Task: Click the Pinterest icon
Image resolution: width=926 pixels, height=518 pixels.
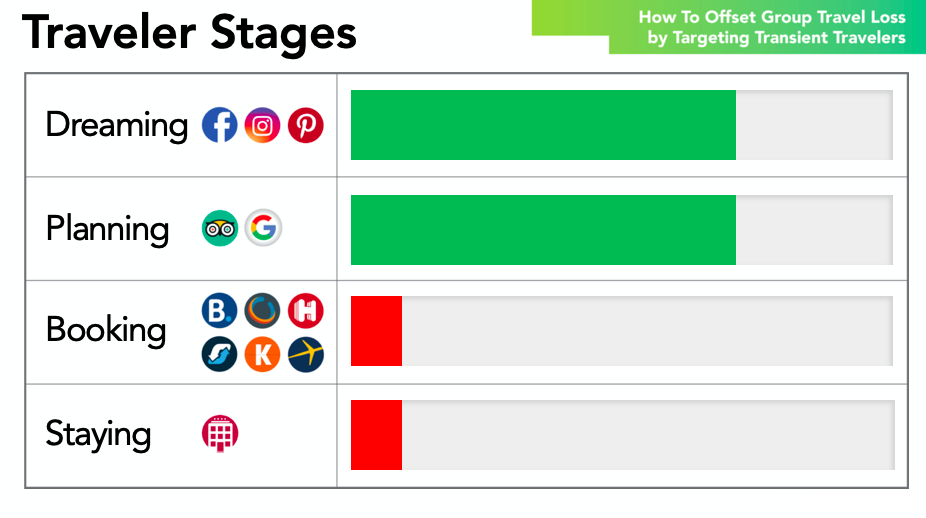Action: tap(305, 125)
